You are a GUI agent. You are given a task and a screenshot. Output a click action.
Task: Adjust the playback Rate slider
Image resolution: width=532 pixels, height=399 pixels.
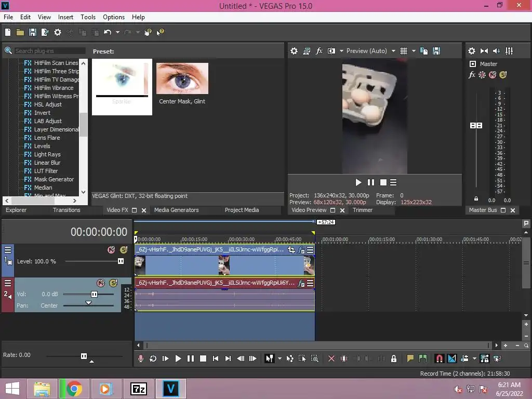click(84, 356)
